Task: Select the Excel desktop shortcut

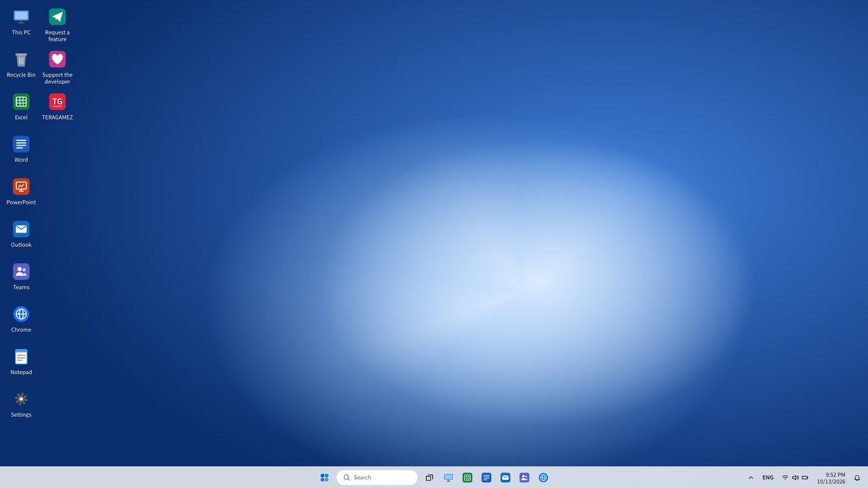Action: [21, 107]
